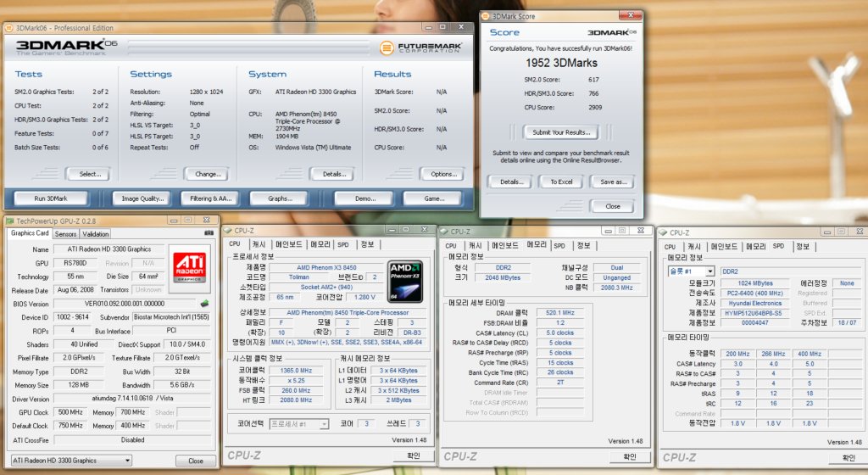Click the BIOS Version field in GPU-Z

coord(125,304)
